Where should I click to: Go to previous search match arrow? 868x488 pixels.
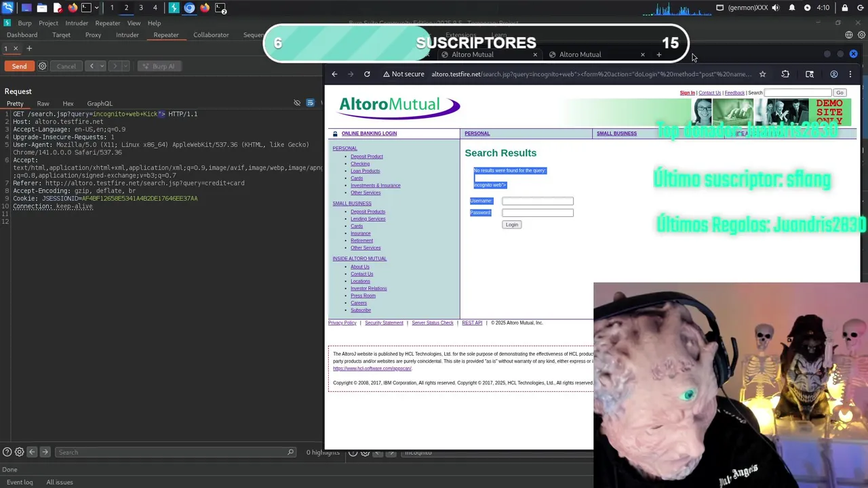[x=32, y=452]
